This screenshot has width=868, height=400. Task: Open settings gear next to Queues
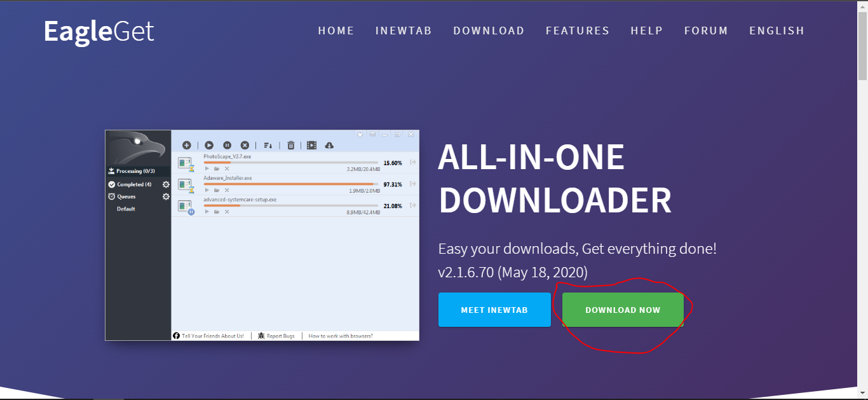166,197
